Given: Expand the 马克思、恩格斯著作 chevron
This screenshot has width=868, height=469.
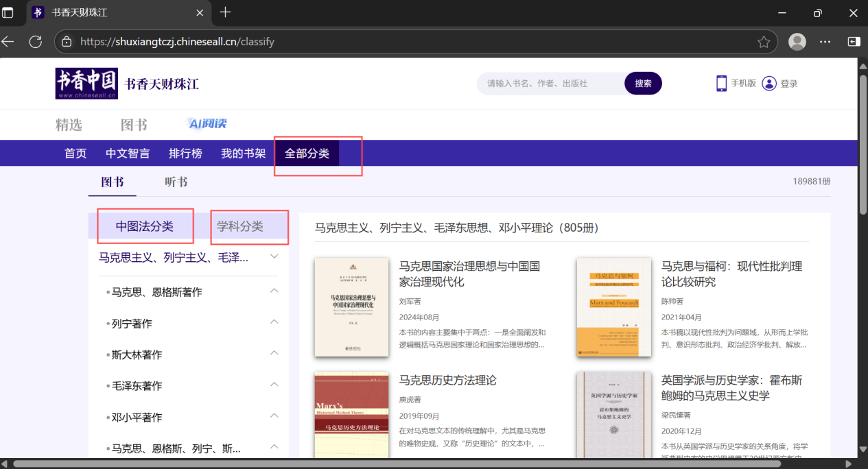Looking at the screenshot, I should coord(274,291).
